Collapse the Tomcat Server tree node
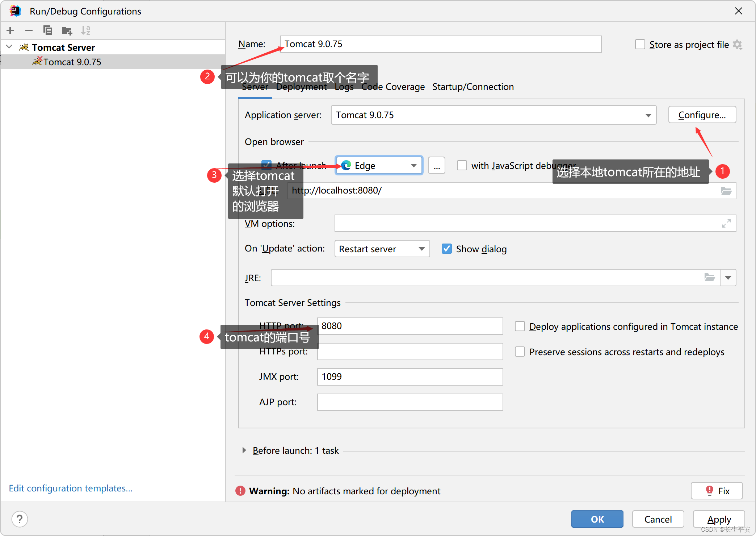 [9, 47]
